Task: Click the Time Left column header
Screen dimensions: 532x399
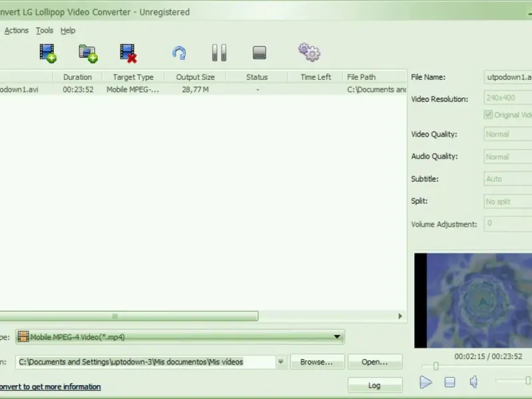Action: pos(315,77)
